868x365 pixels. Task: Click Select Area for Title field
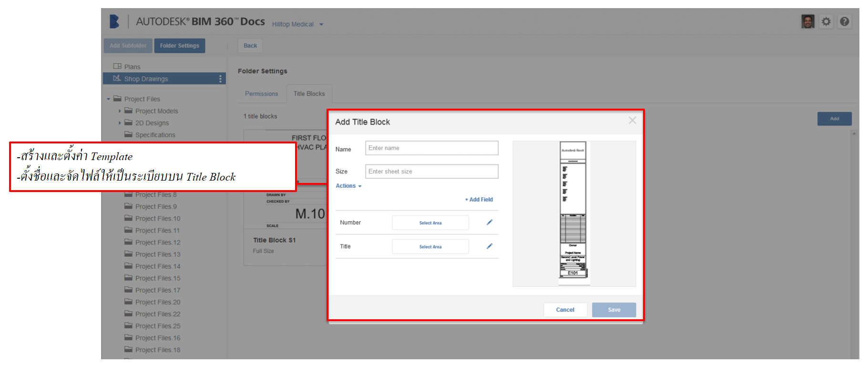430,246
